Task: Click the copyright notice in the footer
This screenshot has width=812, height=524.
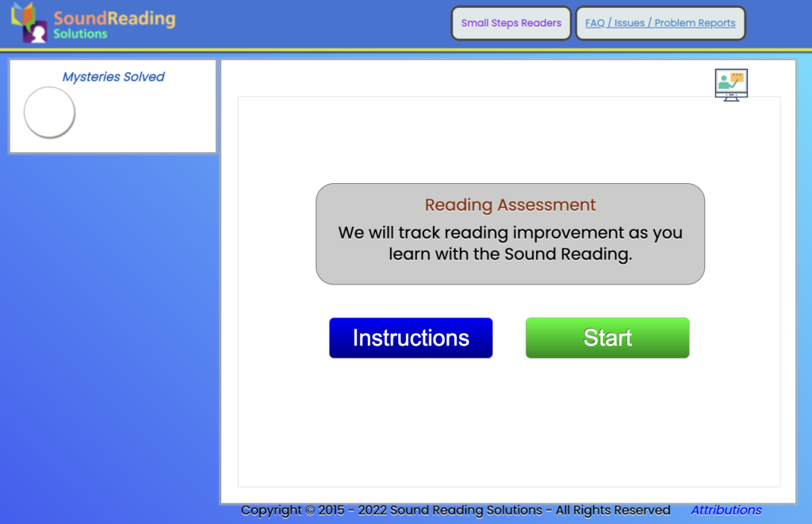Action: pyautogui.click(x=455, y=510)
